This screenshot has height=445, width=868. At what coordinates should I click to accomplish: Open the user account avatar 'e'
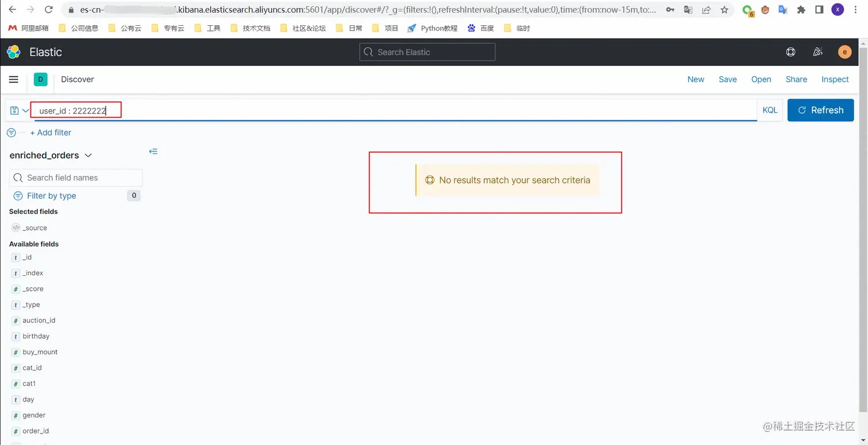click(844, 52)
